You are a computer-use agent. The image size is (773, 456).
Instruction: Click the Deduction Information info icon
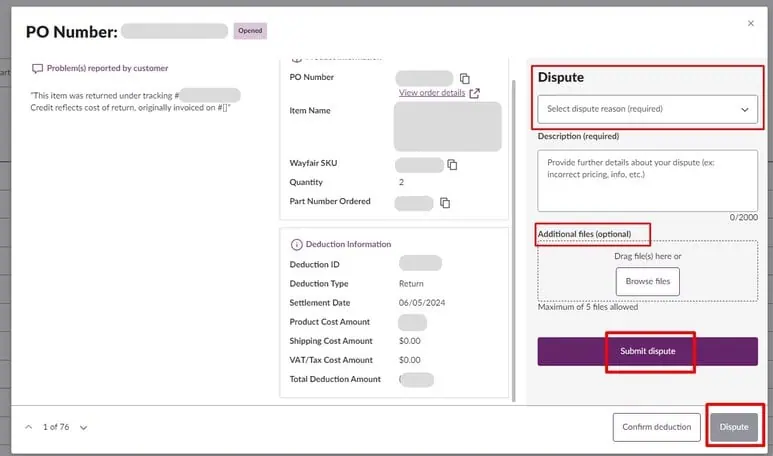tap(296, 245)
